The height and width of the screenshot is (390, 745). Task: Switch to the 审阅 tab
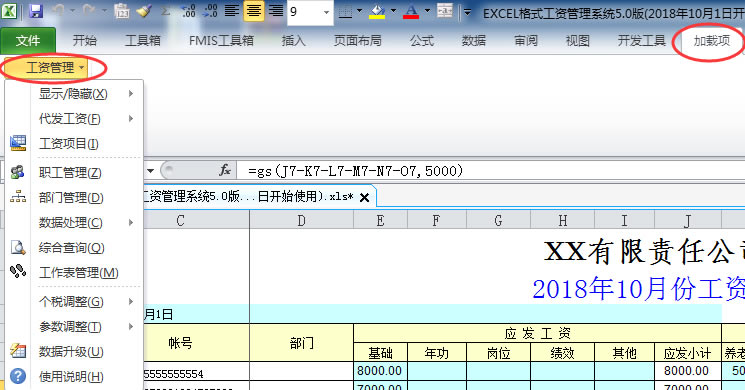[525, 41]
